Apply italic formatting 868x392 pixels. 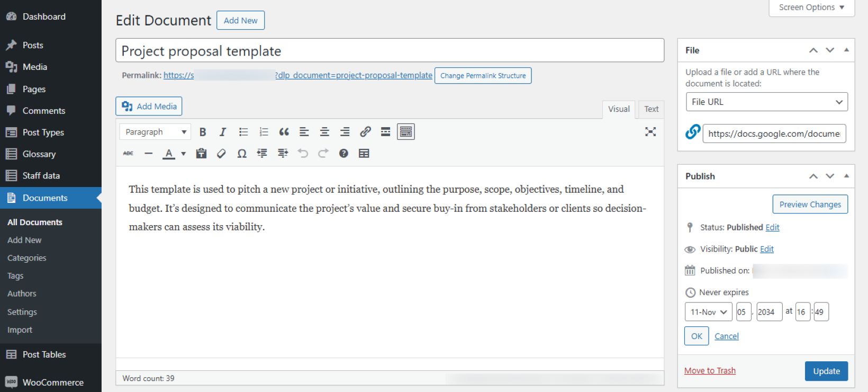[223, 132]
